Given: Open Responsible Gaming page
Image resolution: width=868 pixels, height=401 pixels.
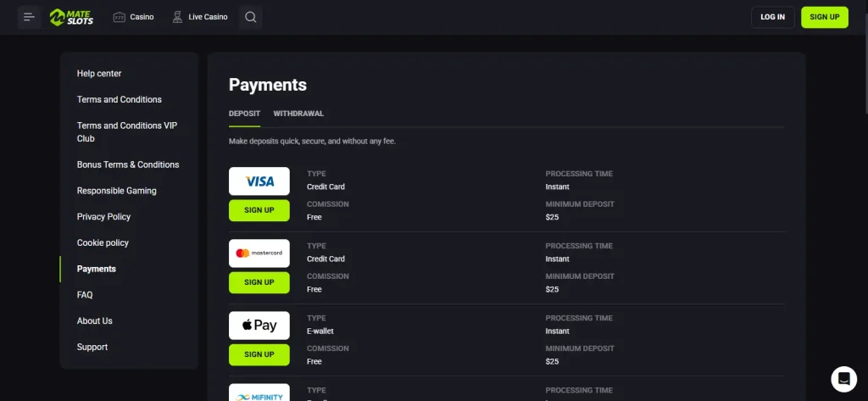Looking at the screenshot, I should point(117,191).
